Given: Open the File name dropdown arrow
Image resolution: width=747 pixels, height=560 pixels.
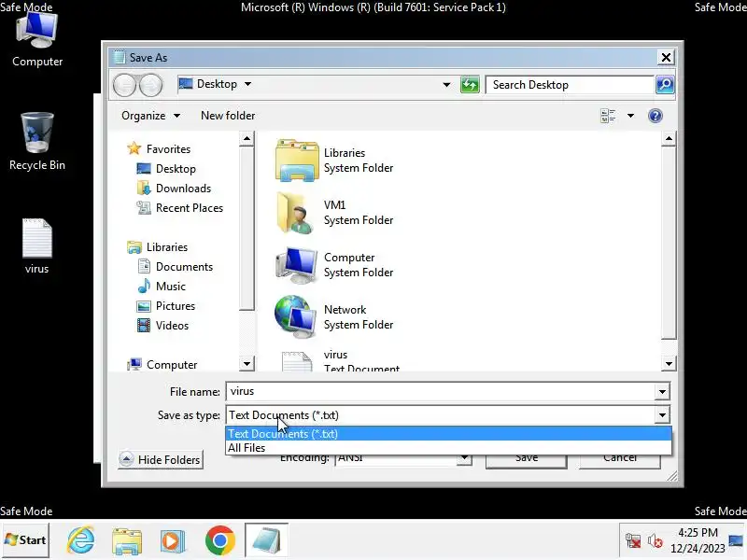Looking at the screenshot, I should click(x=662, y=392).
